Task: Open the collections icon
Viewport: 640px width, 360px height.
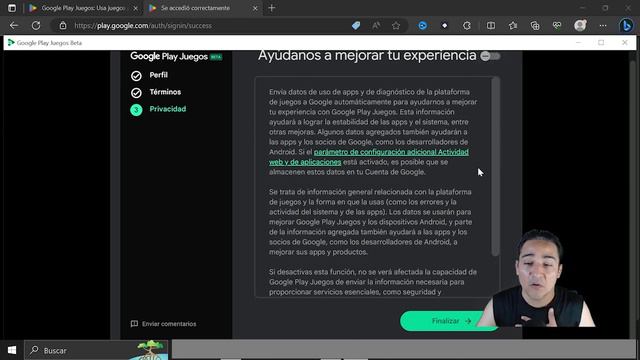Action: (535, 26)
